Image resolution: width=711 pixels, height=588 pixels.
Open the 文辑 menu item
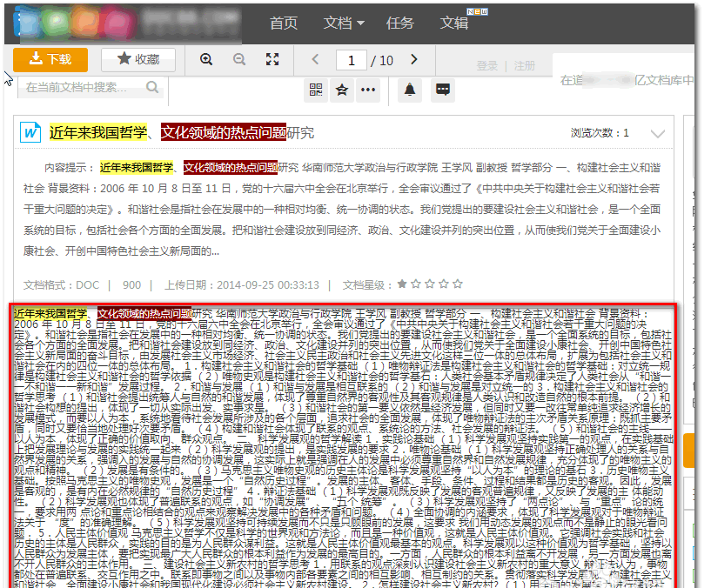[x=455, y=23]
